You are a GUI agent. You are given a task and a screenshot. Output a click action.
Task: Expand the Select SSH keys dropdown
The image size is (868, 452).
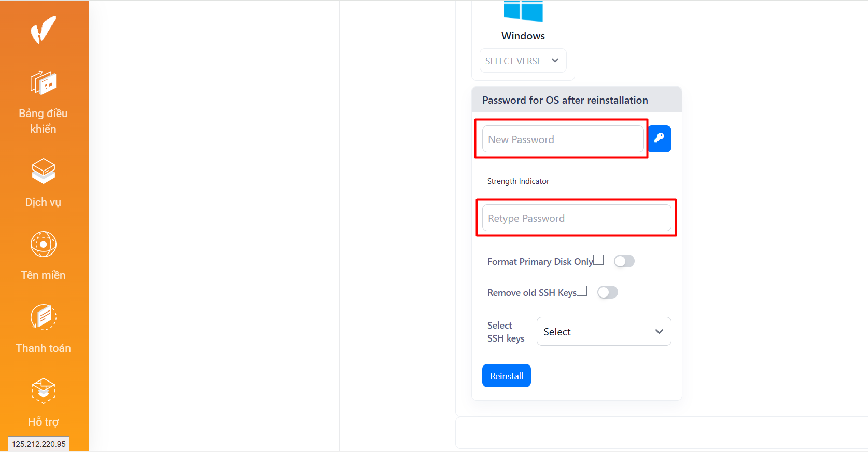click(604, 331)
